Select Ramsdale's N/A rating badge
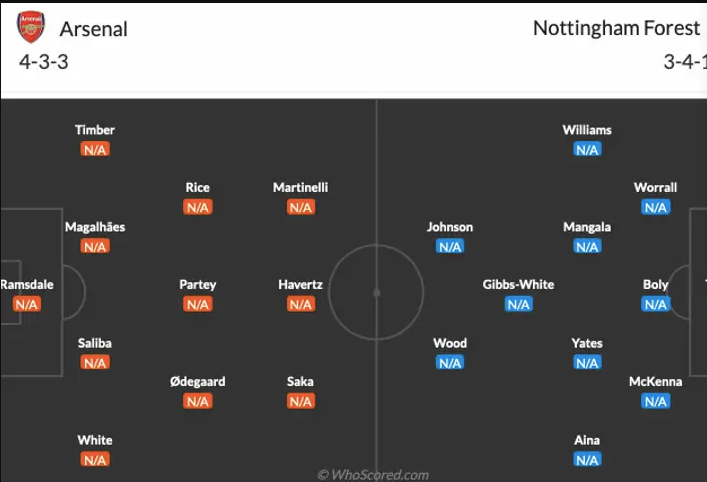The height and width of the screenshot is (482, 707). click(26, 305)
